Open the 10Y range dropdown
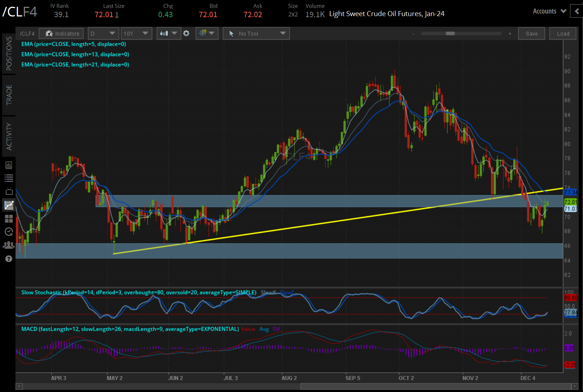 click(136, 33)
